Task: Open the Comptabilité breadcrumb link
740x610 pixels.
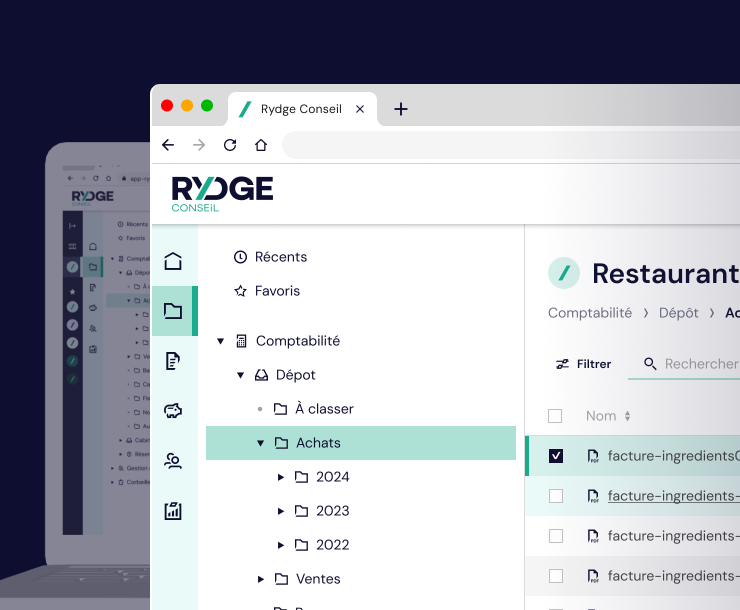Action: pos(590,313)
